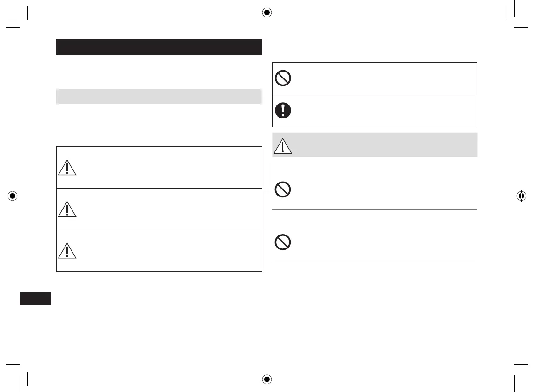Click the registration crosshair on the right margin
534x392 pixels.
pyautogui.click(x=521, y=196)
